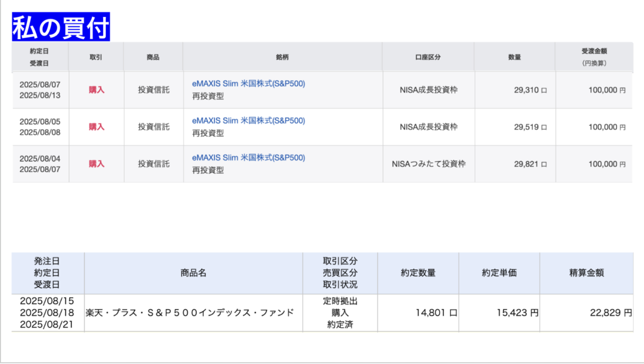Click the 約定単価 column header
This screenshot has width=644, height=364.
click(x=499, y=273)
